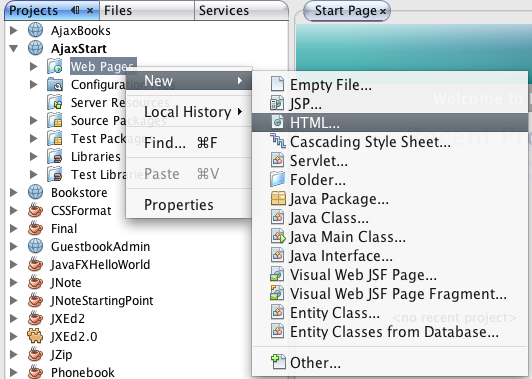Choose Properties from the context menu
This screenshot has width=532, height=379.
tap(189, 205)
